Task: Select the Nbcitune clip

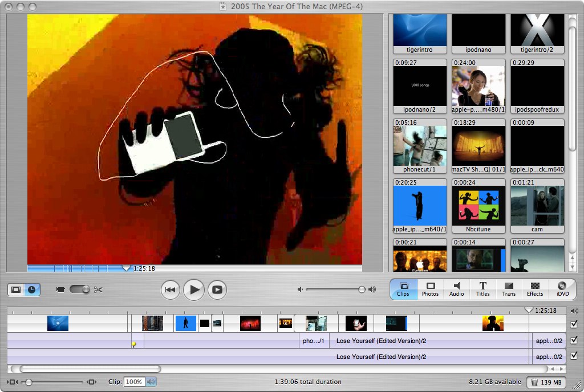Action: [478, 206]
